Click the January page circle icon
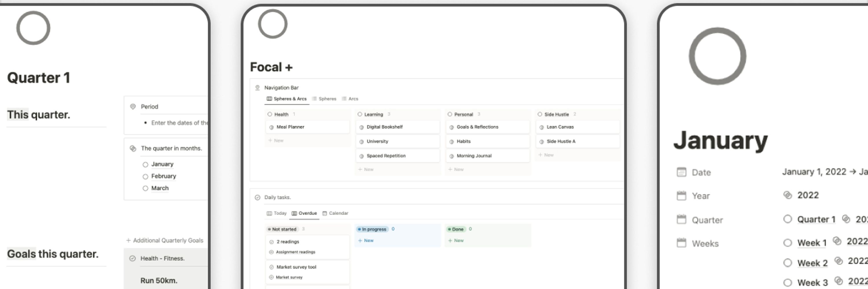This screenshot has height=289, width=868. coord(717,56)
